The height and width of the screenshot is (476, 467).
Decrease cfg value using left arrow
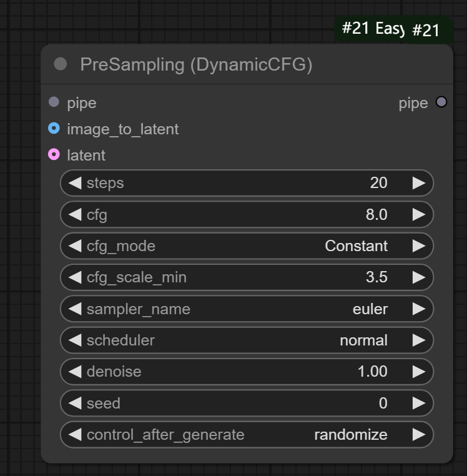click(75, 215)
